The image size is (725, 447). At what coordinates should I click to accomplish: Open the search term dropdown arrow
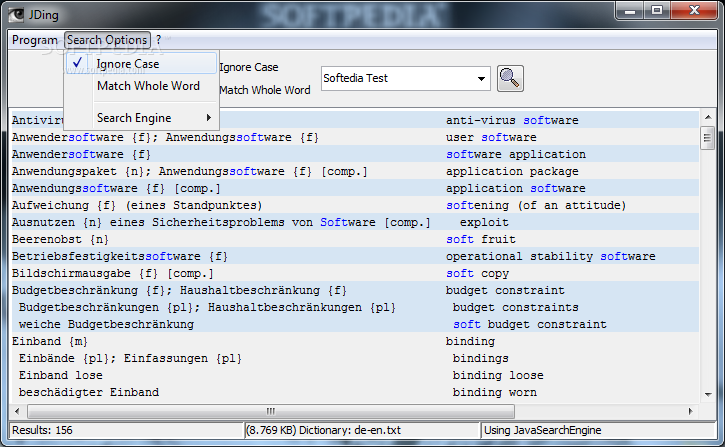(x=481, y=79)
